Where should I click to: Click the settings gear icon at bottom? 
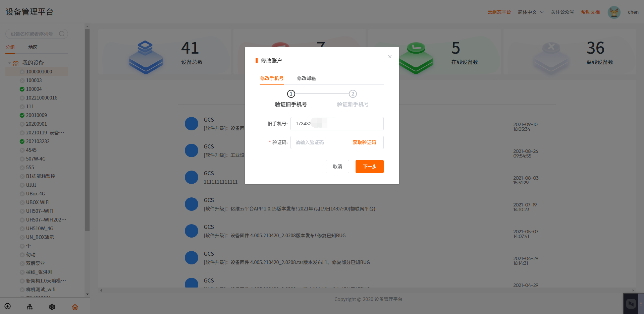click(x=52, y=307)
